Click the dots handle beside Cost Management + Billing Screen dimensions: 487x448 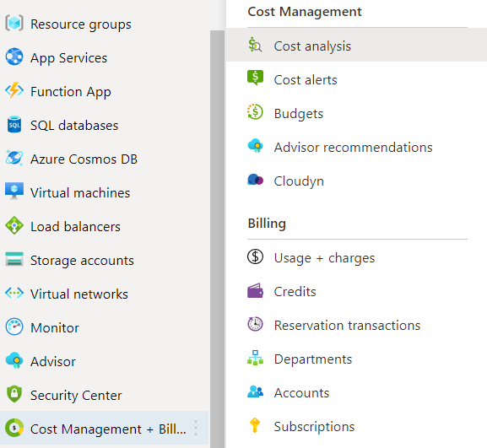pos(196,428)
